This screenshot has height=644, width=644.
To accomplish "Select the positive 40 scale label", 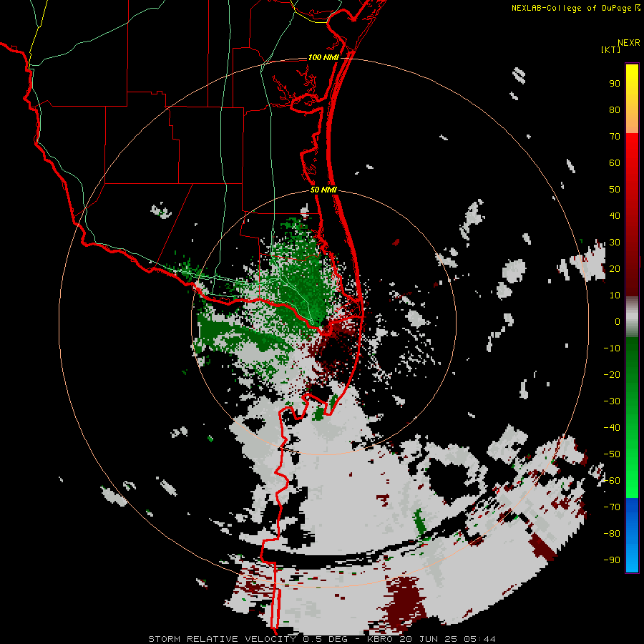I will pyautogui.click(x=615, y=215).
